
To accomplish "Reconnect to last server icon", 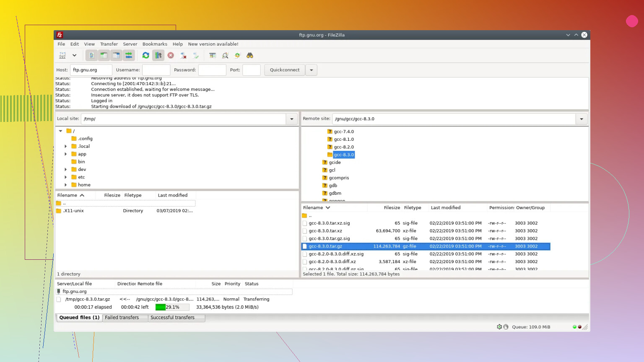I will pos(196,55).
